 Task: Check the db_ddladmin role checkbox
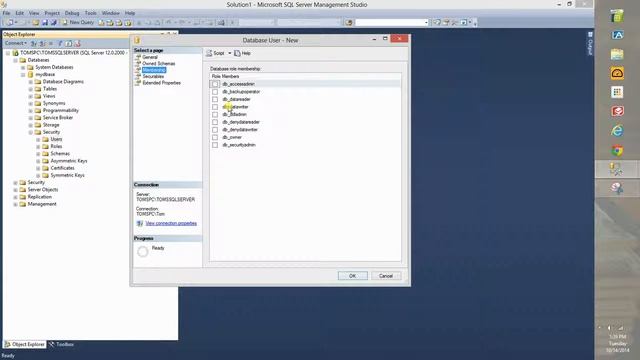(215, 115)
